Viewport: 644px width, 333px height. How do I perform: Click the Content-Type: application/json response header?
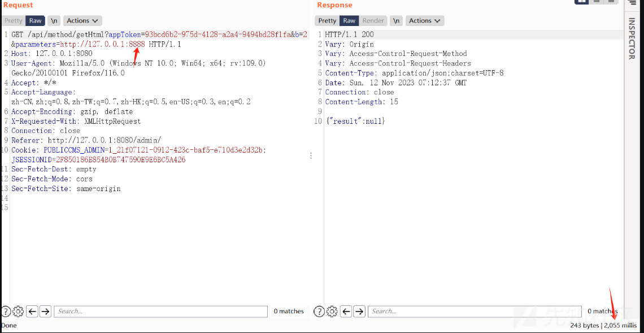pos(414,73)
